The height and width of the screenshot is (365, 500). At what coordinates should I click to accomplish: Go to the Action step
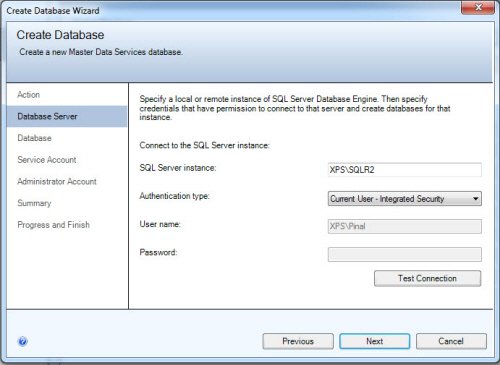pyautogui.click(x=29, y=95)
